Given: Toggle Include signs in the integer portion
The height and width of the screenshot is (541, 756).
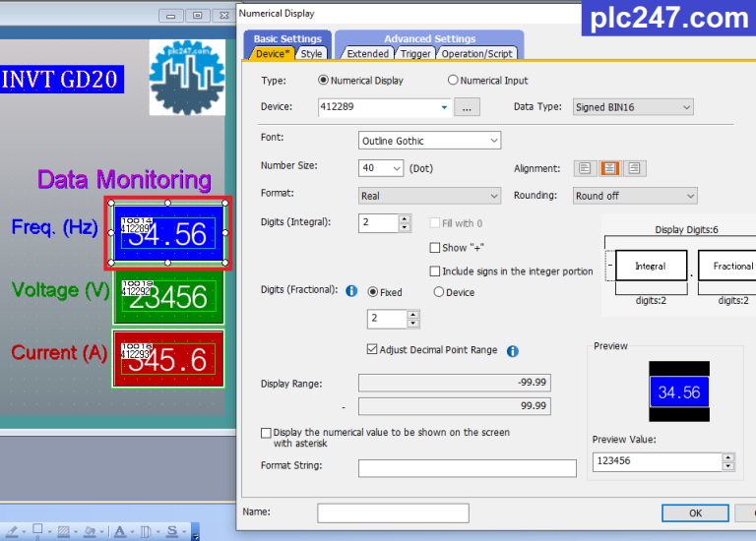Looking at the screenshot, I should pos(435,271).
